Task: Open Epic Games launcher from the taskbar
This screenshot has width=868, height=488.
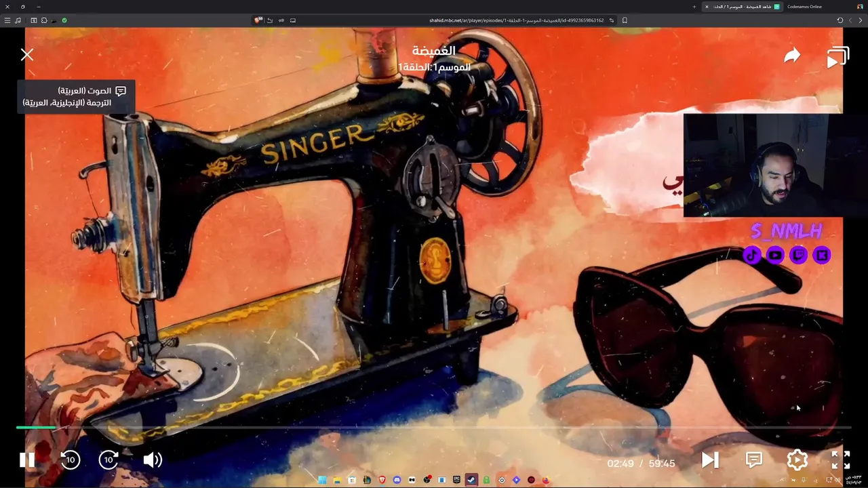Action: [456, 480]
